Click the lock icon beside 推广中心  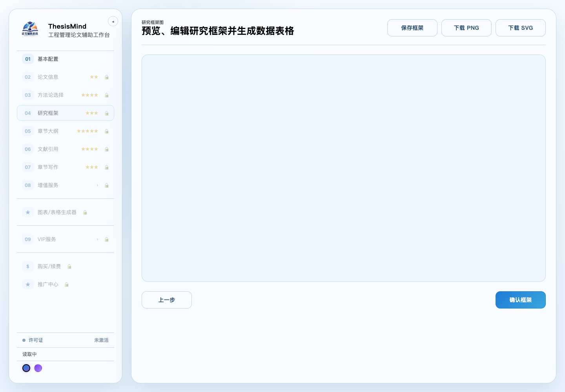tap(67, 285)
